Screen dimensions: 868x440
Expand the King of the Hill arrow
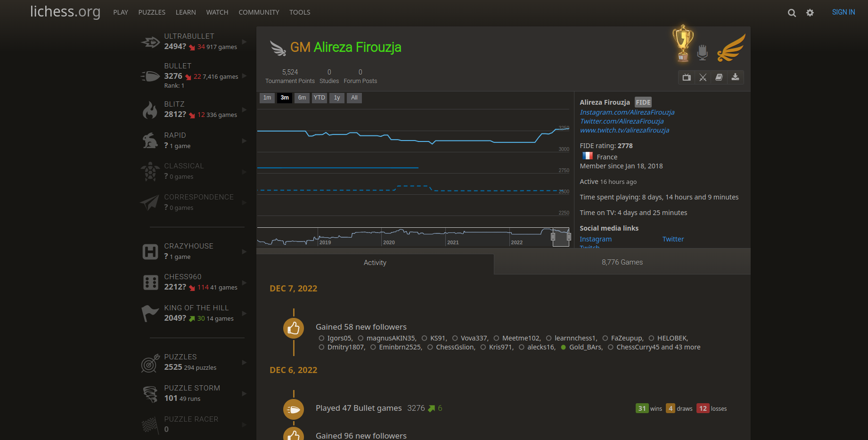click(244, 313)
